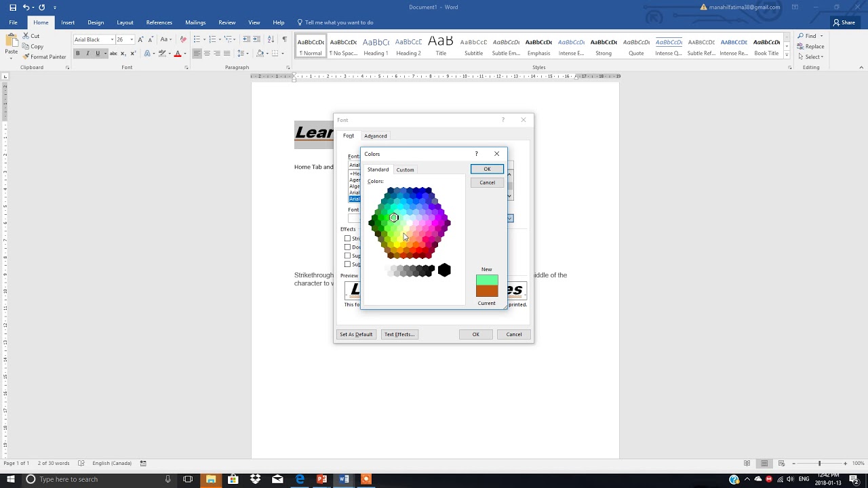Switch to Custom tab in Colors dialog
Image resolution: width=868 pixels, height=488 pixels.
[405, 169]
